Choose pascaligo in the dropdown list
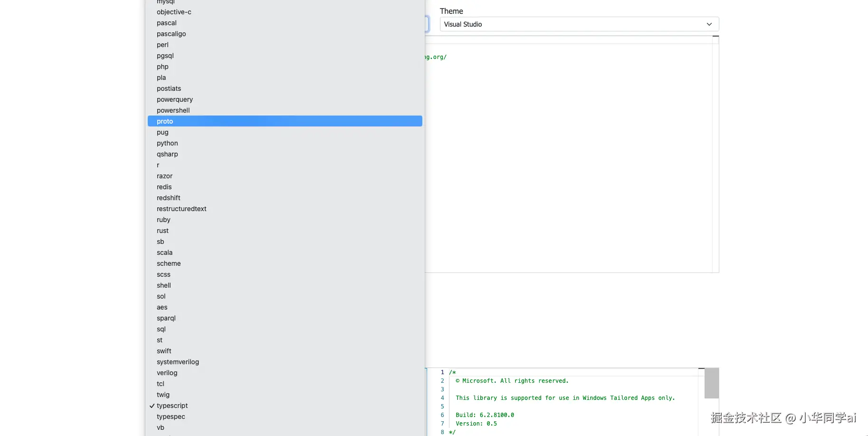 click(285, 34)
